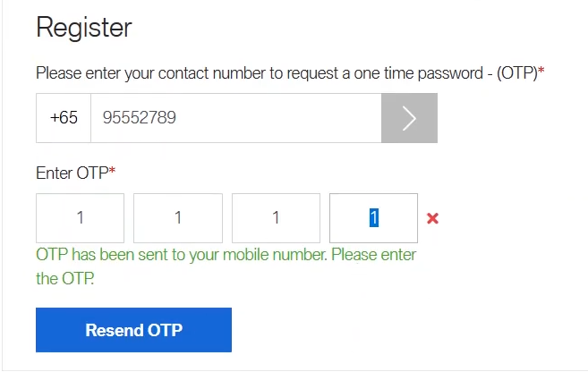Screen dimensions: 588x372
Task: Click the red asterisk after (OTP)
Action: click(x=541, y=70)
